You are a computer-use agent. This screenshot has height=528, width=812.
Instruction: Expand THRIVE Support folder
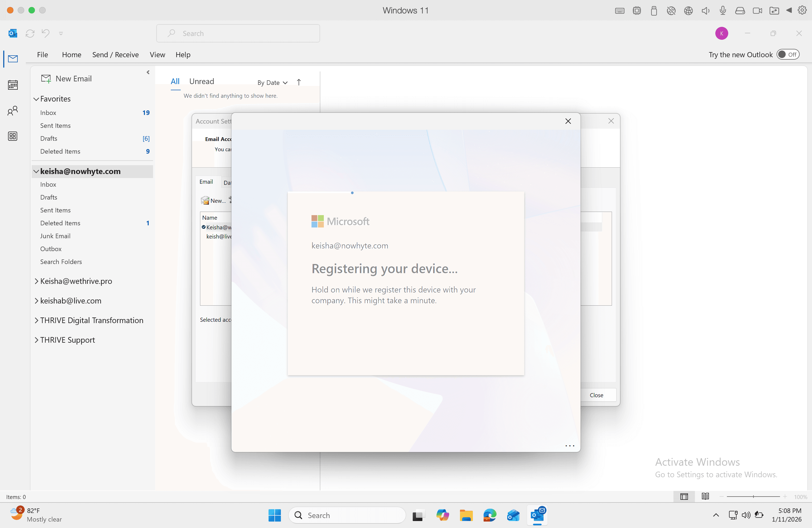36,340
